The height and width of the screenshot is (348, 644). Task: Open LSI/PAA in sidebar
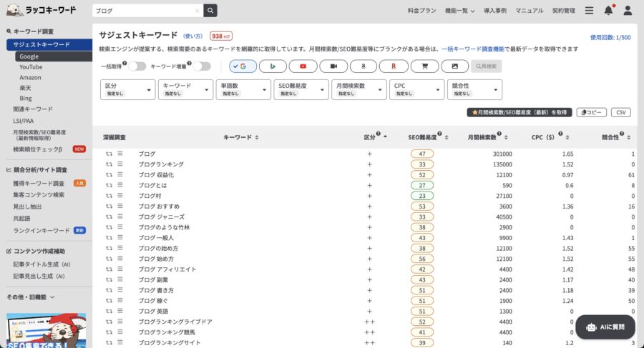[24, 121]
